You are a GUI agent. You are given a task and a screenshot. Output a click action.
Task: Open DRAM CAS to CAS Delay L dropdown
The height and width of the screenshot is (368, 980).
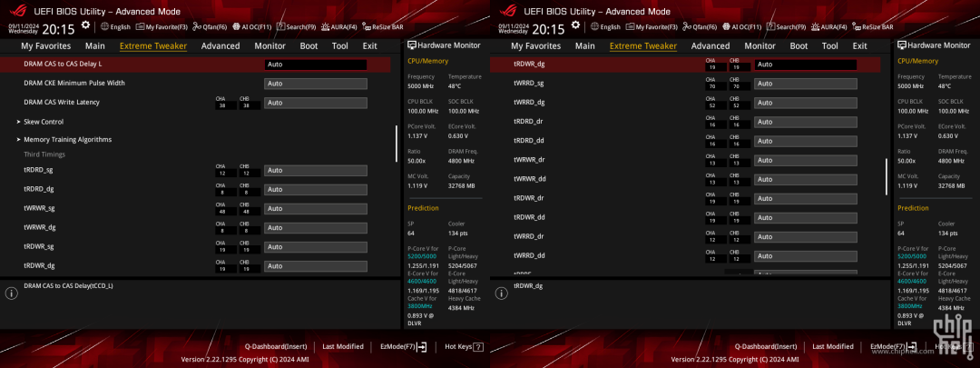coord(316,65)
